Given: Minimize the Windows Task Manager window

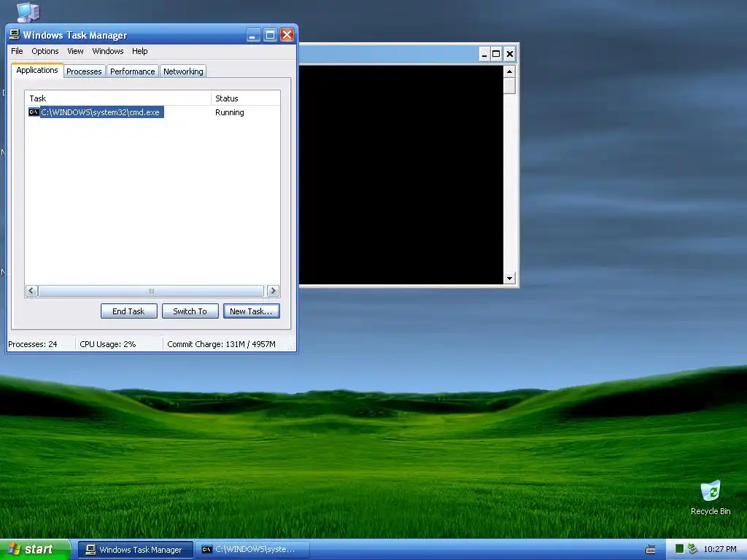Looking at the screenshot, I should pos(253,35).
